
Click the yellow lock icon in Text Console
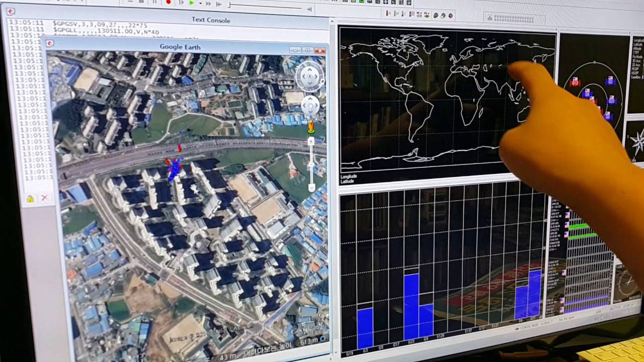[x=30, y=198]
